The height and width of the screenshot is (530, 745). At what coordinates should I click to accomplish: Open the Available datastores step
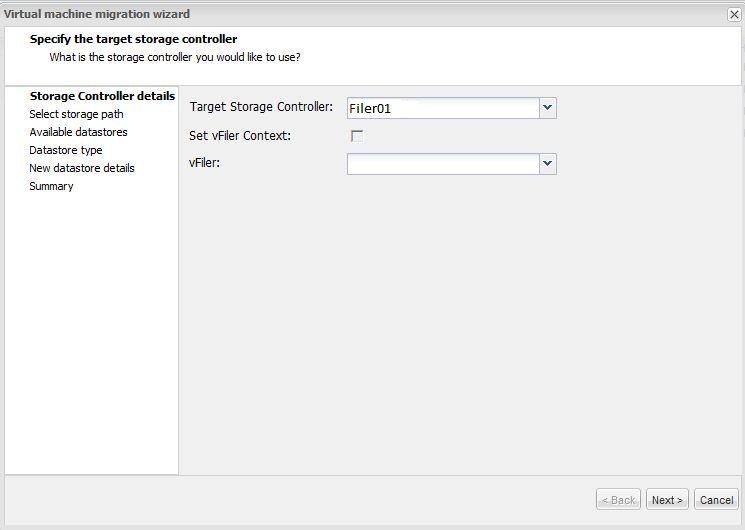coord(78,132)
